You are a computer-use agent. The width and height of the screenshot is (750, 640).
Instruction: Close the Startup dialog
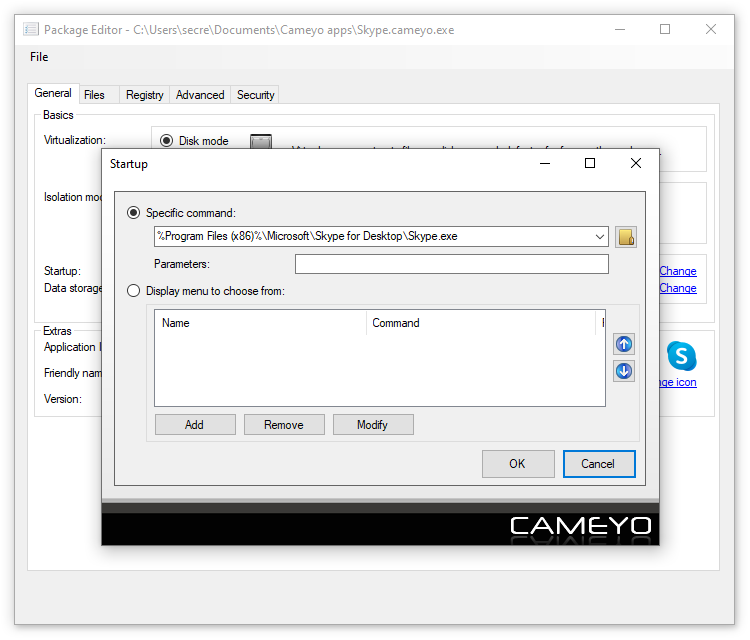click(x=636, y=164)
